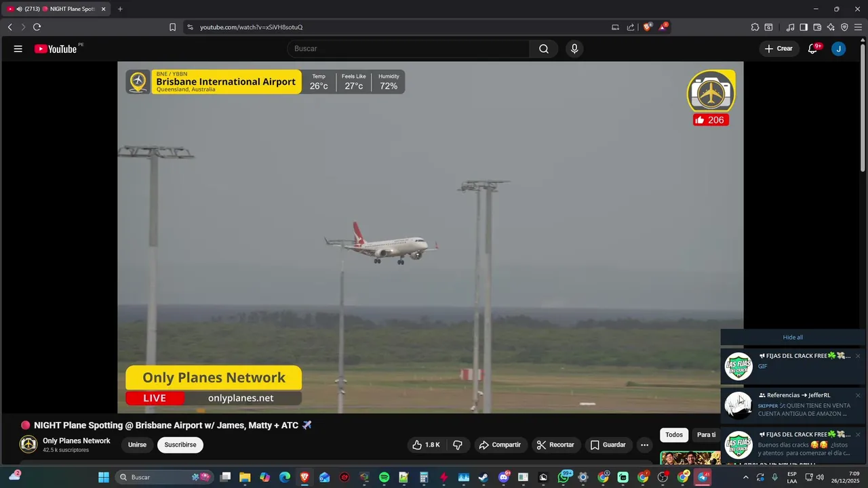Open browser extensions puzzle icon
The height and width of the screenshot is (488, 868).
pos(755,27)
